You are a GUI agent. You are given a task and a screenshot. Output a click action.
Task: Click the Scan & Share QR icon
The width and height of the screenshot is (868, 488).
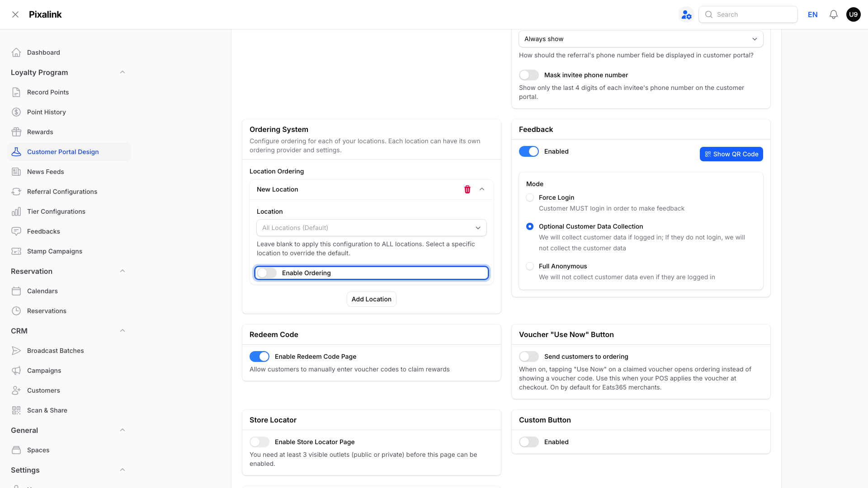coord(16,410)
